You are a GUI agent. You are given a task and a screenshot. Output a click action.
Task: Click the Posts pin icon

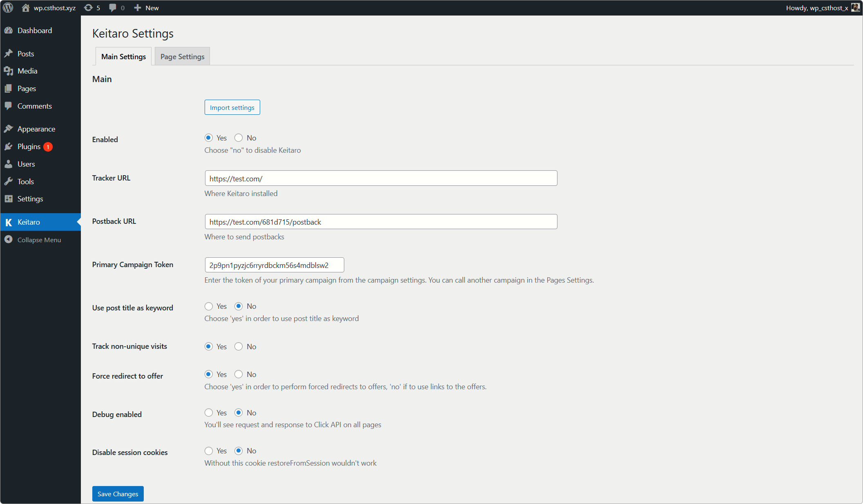coord(9,54)
